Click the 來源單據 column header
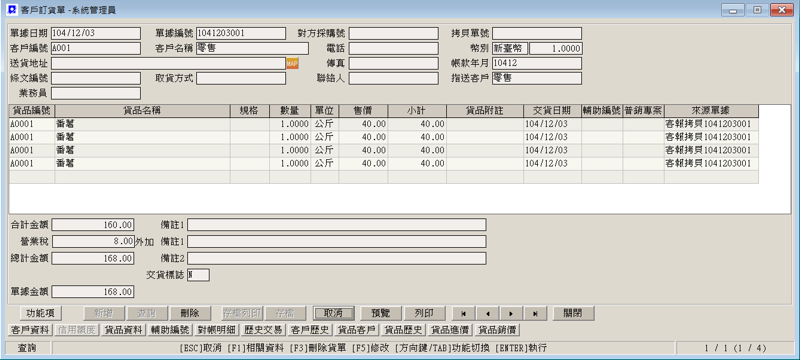The width and height of the screenshot is (800, 360). point(711,111)
